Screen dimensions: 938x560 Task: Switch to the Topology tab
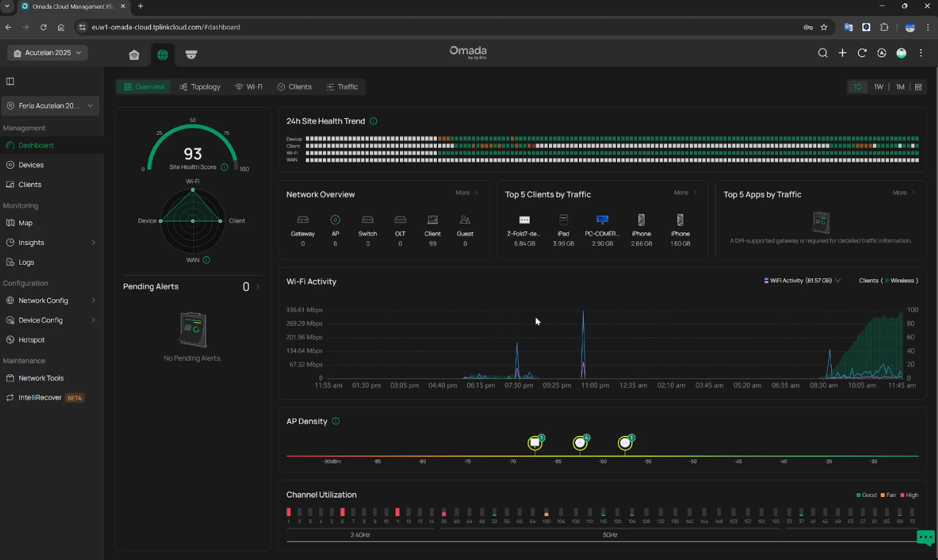(x=200, y=87)
